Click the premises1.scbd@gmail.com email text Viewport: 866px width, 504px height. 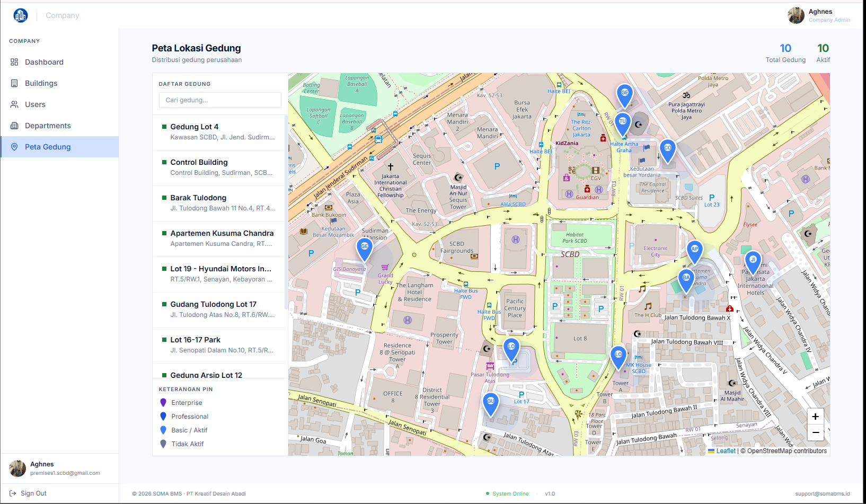click(65, 473)
